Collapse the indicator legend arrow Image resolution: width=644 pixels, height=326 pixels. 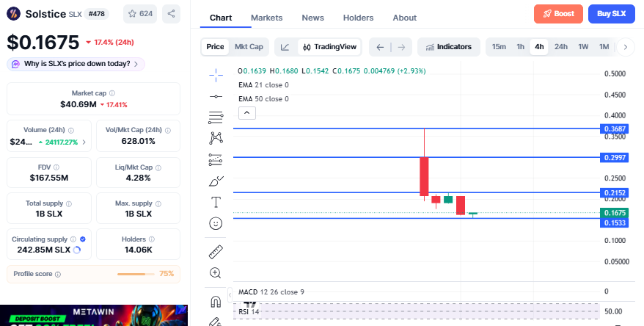click(x=247, y=113)
